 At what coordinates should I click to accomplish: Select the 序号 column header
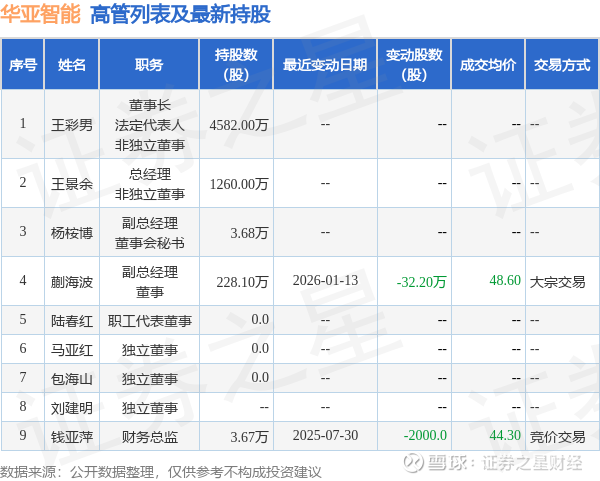[x=23, y=64]
